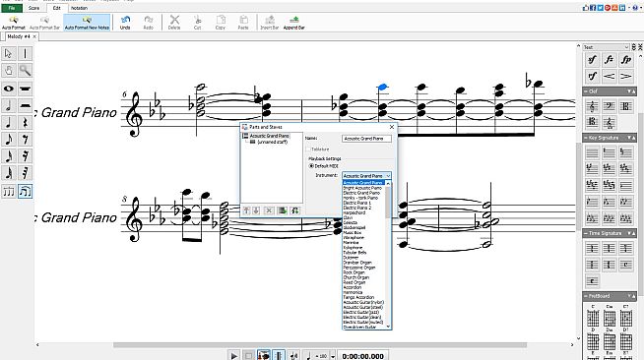Select the arrow pointer tool

tap(9, 54)
